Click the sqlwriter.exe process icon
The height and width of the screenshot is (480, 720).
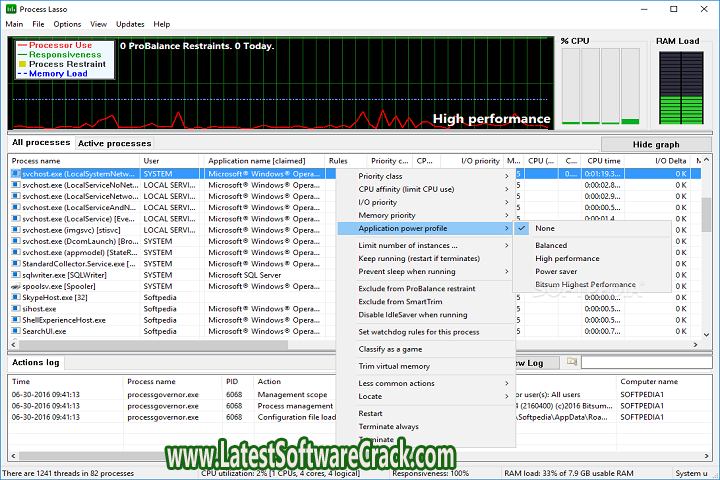click(15, 274)
